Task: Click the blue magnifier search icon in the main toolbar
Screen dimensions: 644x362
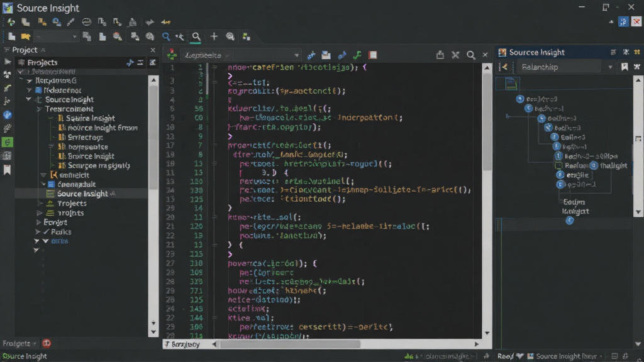Action: tap(166, 36)
